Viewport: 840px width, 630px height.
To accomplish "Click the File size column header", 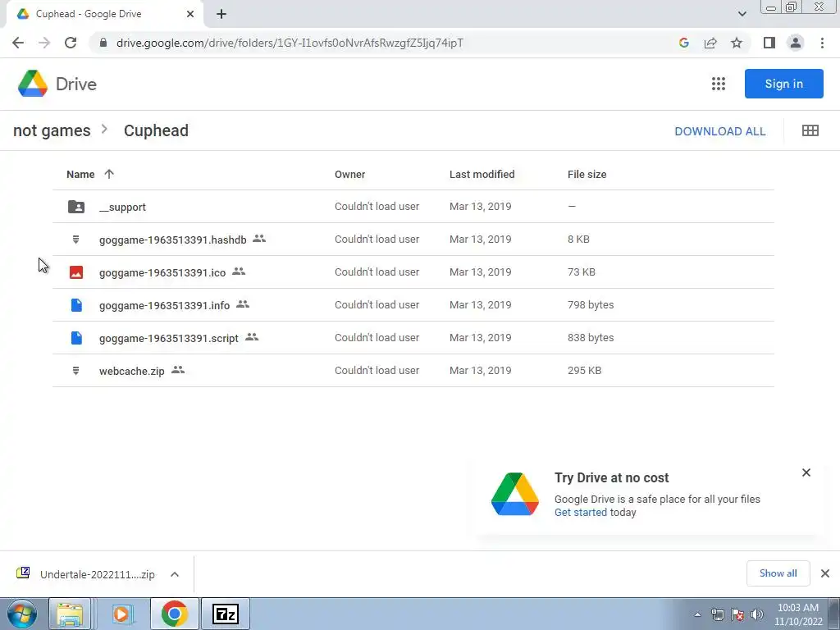I will pos(587,174).
